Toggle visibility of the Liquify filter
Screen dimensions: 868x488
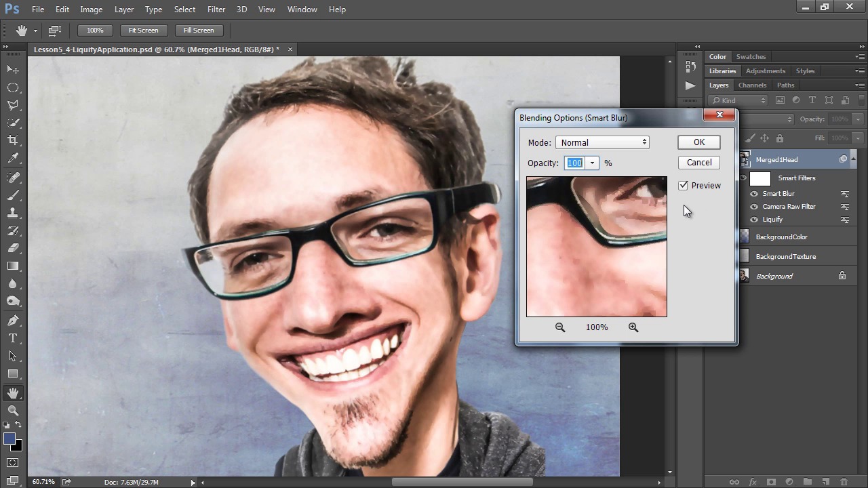[754, 220]
